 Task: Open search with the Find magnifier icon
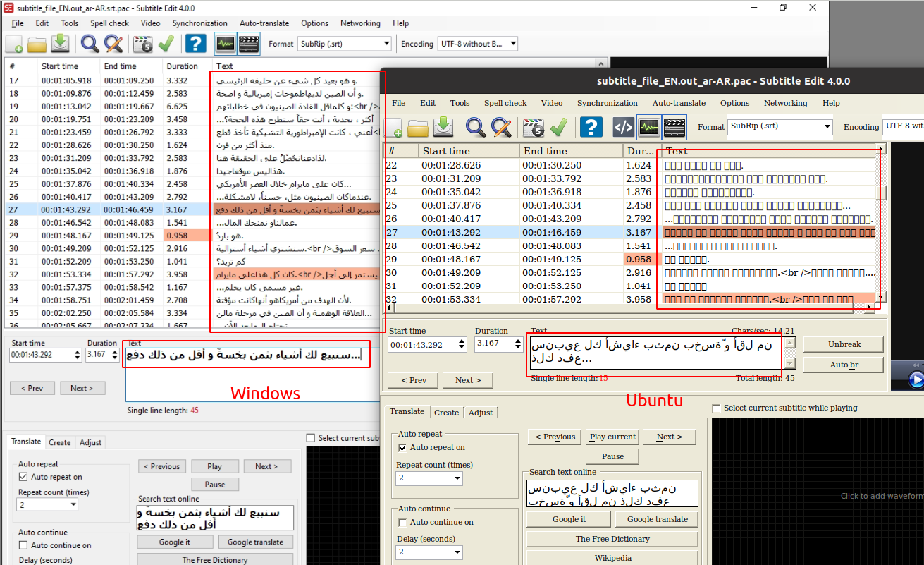pos(476,127)
